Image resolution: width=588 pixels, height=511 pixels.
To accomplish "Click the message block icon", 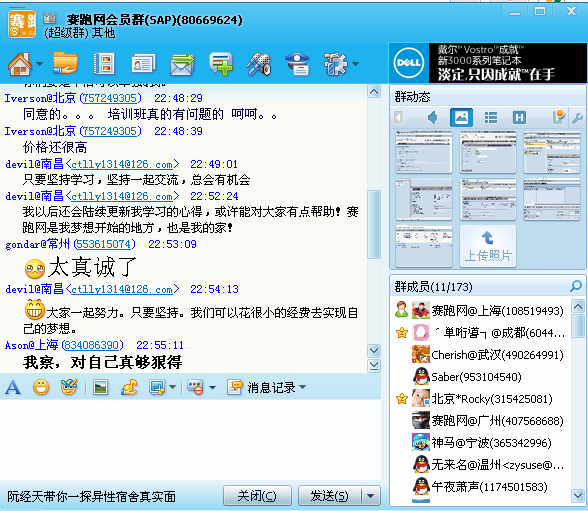I will tap(195, 387).
